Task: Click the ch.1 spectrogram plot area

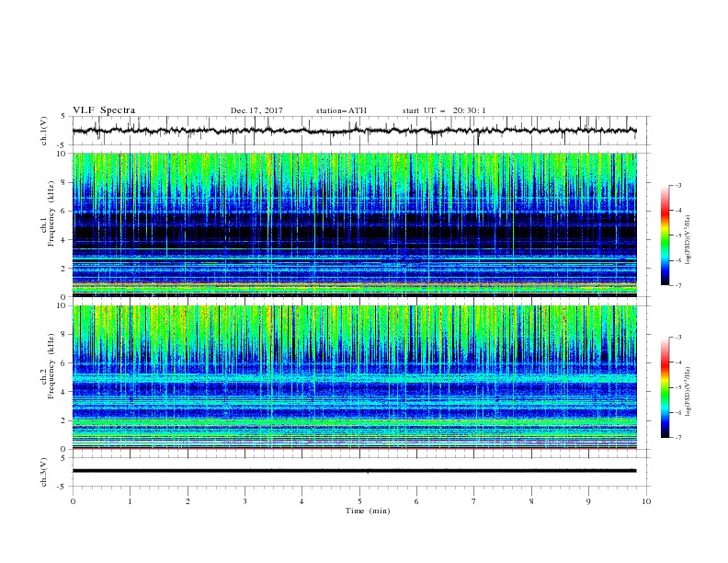Action: [x=355, y=224]
